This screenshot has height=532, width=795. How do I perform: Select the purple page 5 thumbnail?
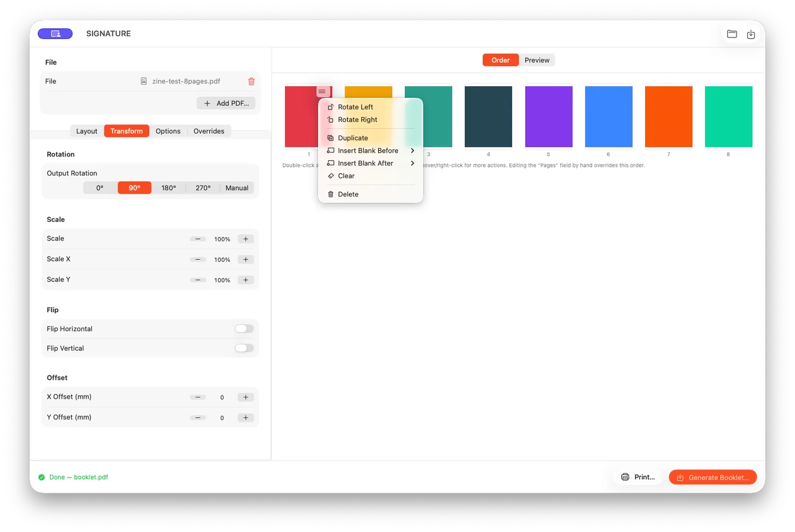coord(549,116)
